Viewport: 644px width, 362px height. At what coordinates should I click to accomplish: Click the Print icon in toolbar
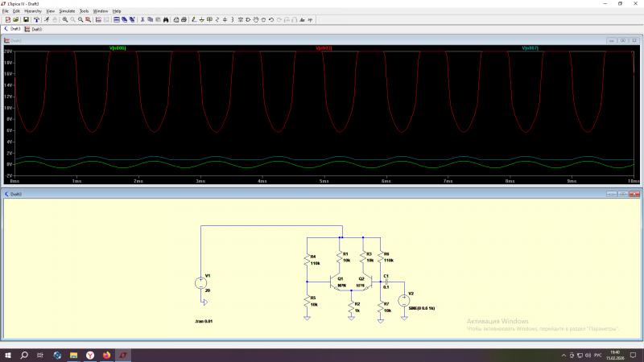[184, 19]
